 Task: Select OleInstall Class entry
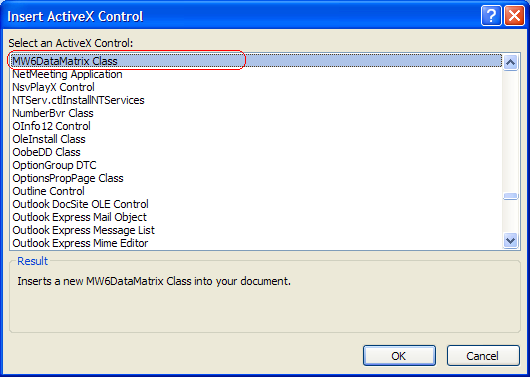point(256,139)
